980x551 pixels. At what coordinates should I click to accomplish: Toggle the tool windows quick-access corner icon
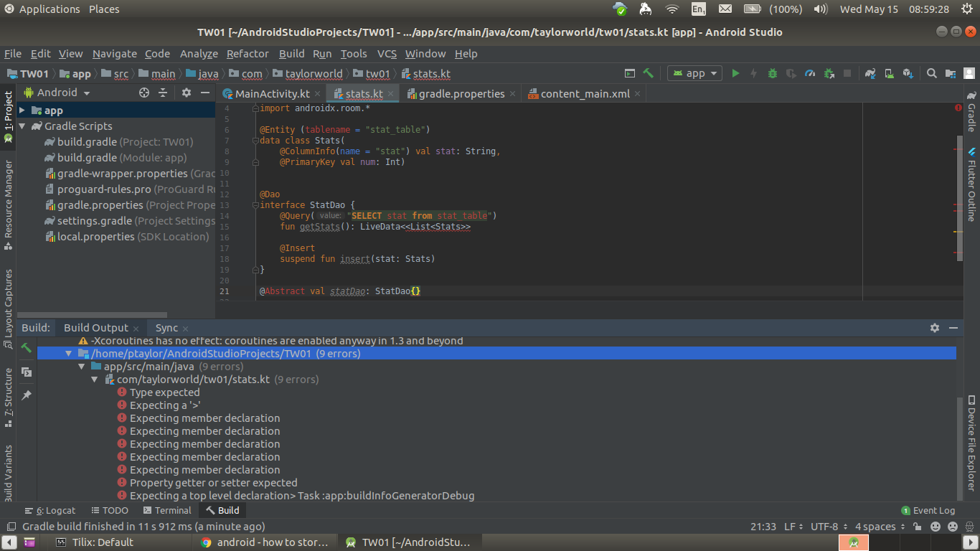(x=9, y=527)
